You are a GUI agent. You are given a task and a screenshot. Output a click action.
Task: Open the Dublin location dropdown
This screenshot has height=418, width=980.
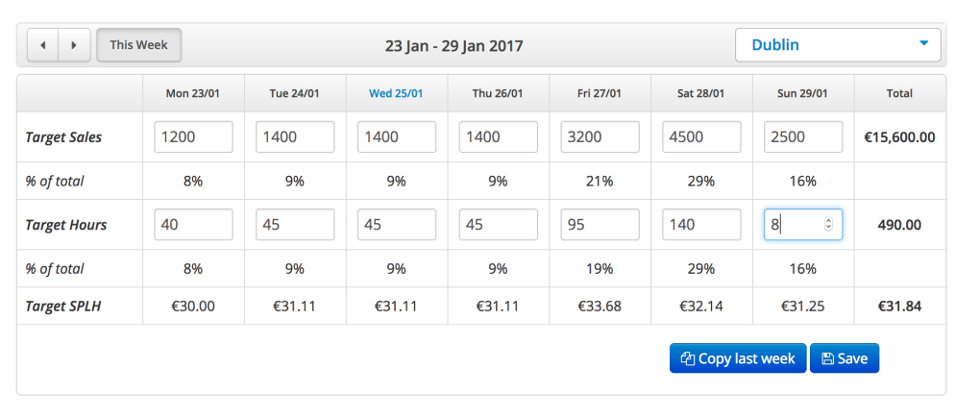pyautogui.click(x=838, y=45)
